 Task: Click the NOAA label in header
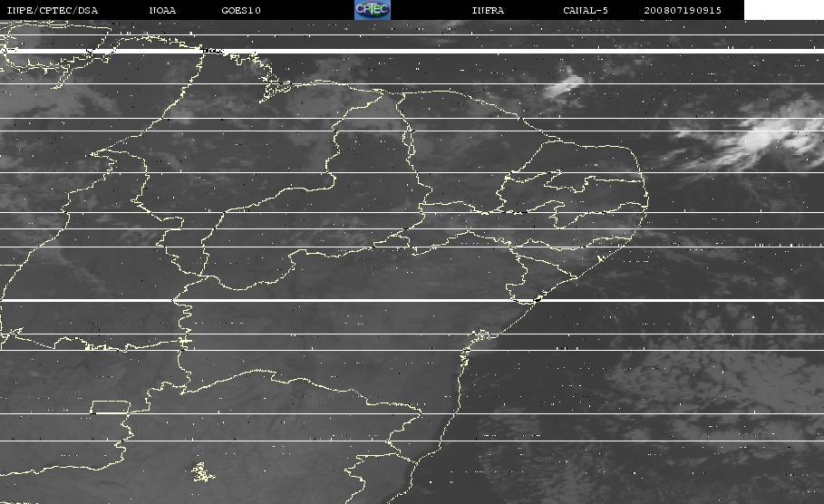pyautogui.click(x=162, y=11)
